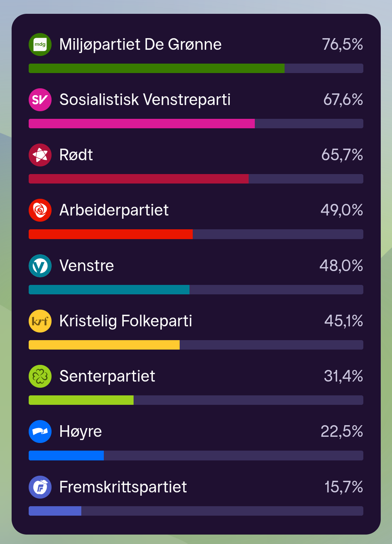Click the Miljøpartiet De Grønne mdg logo
This screenshot has width=392, height=544.
coord(40,44)
